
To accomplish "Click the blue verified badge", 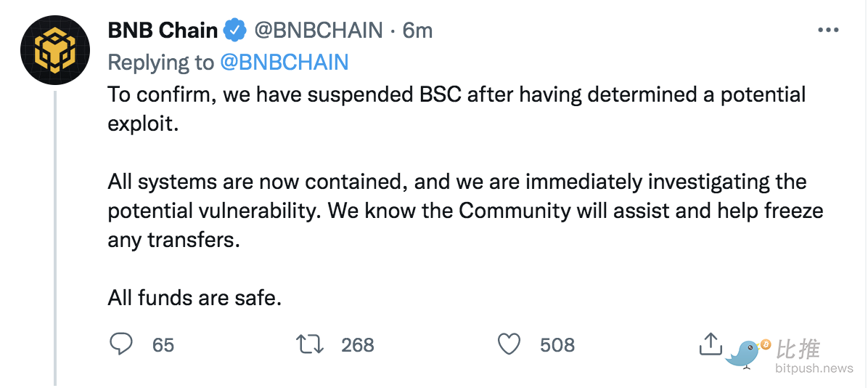I will pos(234,30).
